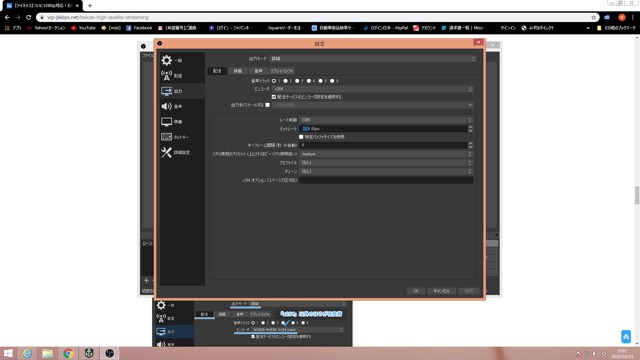Select the Stream antenna icon in sidebar
Viewport: 640px width, 360px height.
[x=166, y=76]
